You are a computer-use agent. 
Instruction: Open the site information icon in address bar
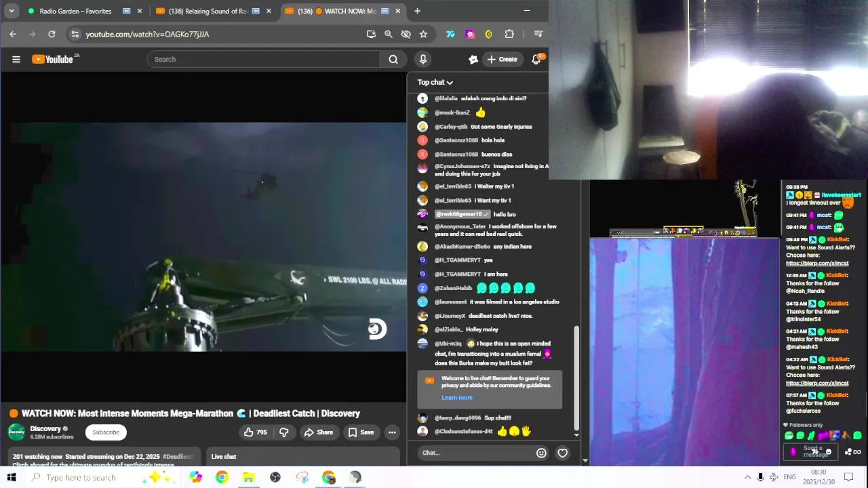(75, 34)
